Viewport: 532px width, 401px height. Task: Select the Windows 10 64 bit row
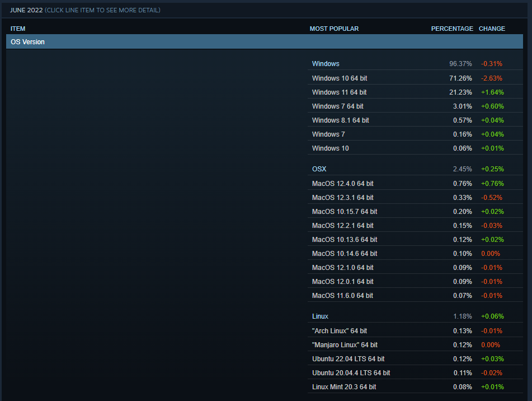(415, 78)
